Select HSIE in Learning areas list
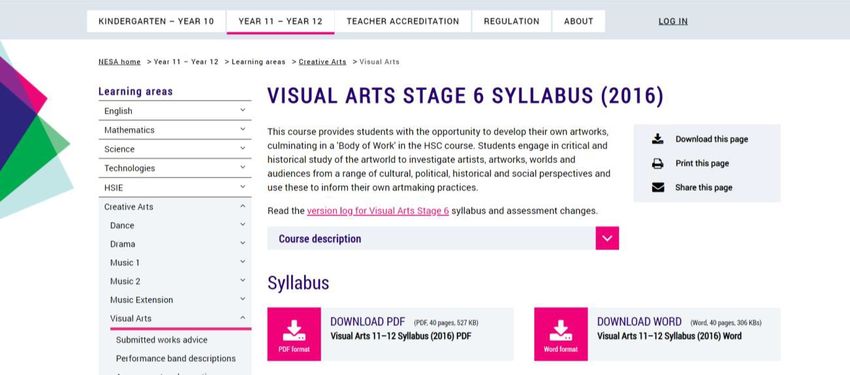 (113, 188)
